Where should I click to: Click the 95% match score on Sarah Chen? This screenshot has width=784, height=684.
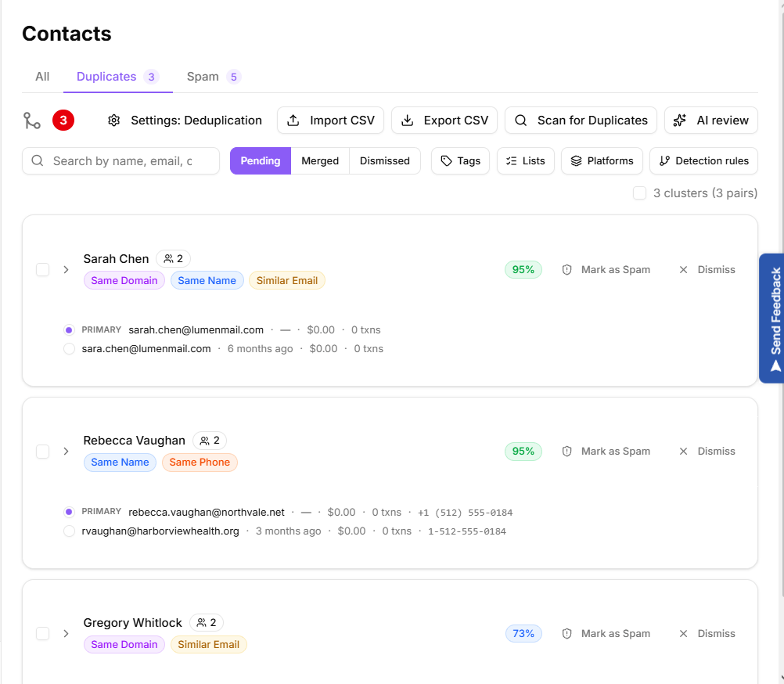523,270
